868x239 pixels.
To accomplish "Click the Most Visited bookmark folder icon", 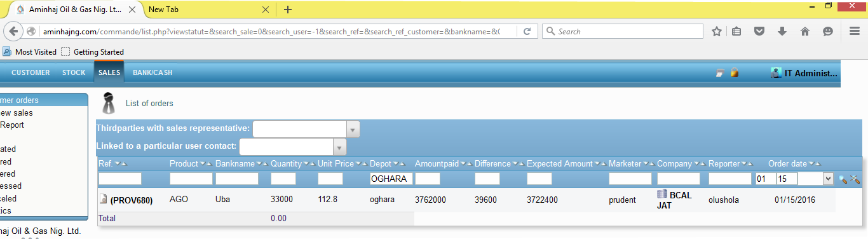I will [7, 51].
